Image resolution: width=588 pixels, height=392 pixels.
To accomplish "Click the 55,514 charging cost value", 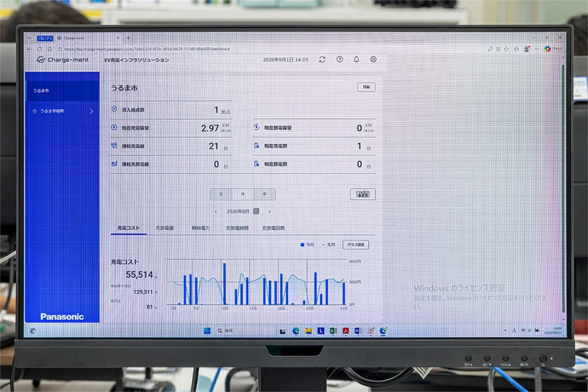I will [139, 275].
